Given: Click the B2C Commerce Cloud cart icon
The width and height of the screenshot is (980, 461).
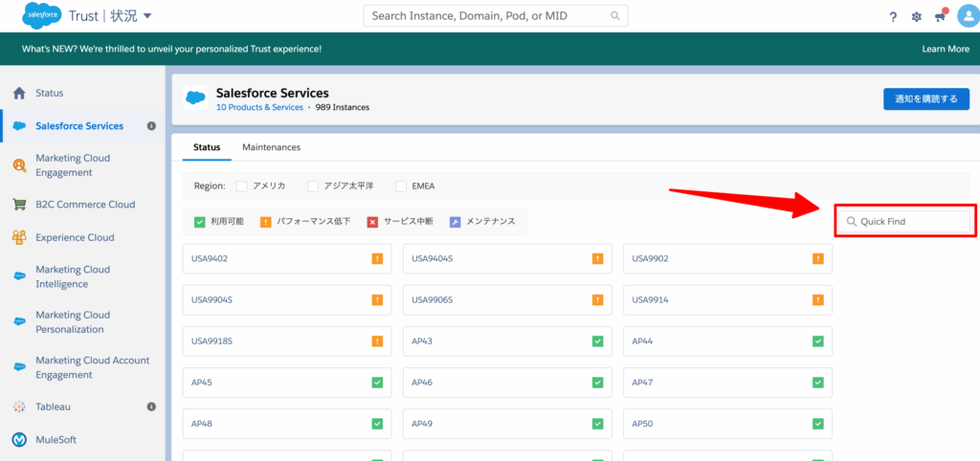Looking at the screenshot, I should [x=19, y=205].
